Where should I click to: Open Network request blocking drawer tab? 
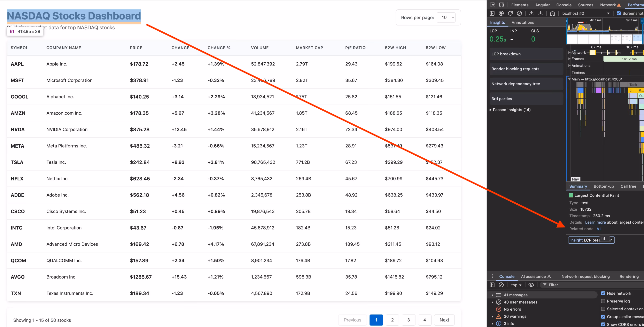pos(585,276)
